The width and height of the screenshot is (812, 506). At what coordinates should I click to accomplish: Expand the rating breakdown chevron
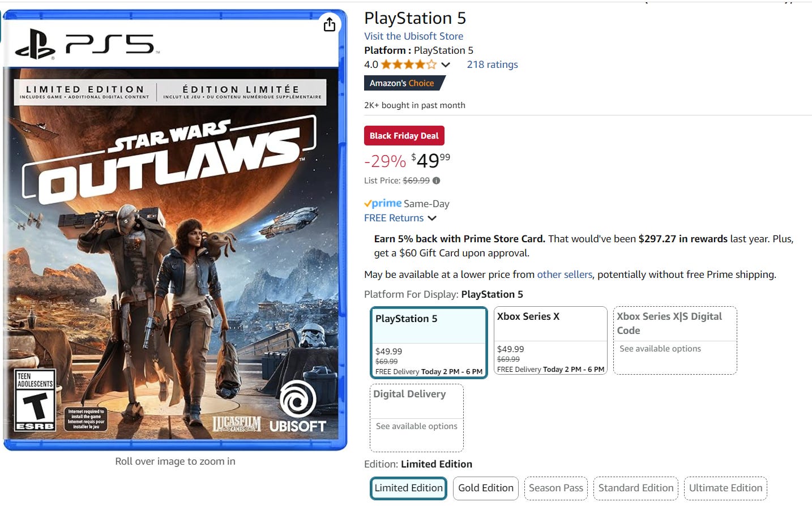click(446, 65)
